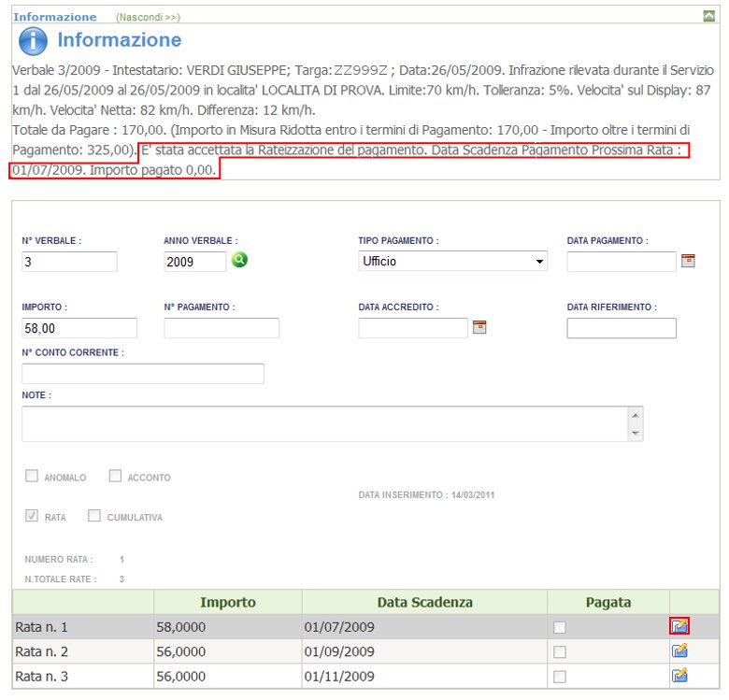Click the Note scrollbar down arrow
Image resolution: width=729 pixels, height=700 pixels.
click(x=636, y=434)
